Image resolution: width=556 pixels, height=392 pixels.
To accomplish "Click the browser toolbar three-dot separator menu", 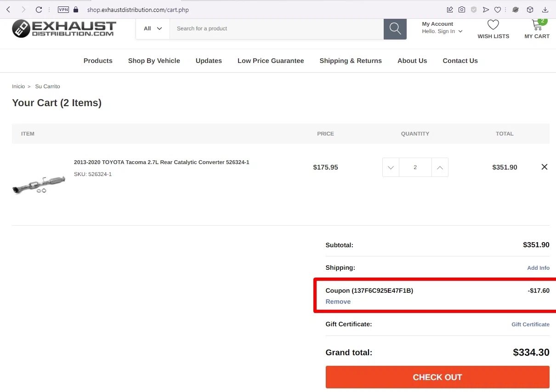I will 506,10.
